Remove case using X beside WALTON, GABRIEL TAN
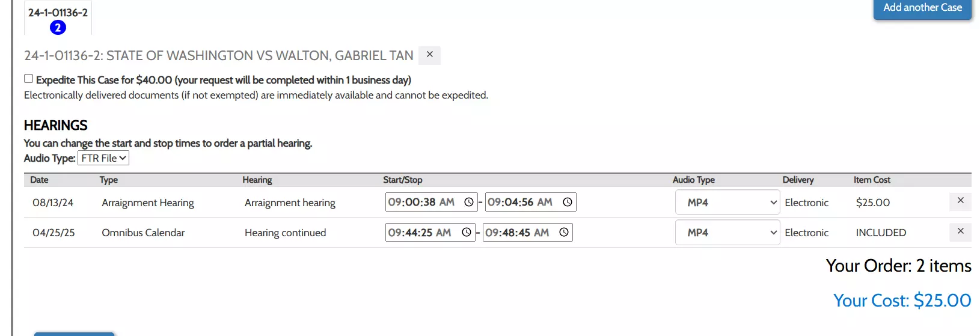 (x=429, y=55)
